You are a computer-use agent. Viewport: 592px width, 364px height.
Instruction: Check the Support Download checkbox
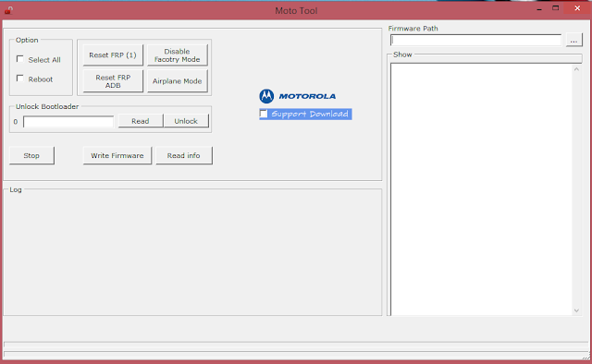264,114
